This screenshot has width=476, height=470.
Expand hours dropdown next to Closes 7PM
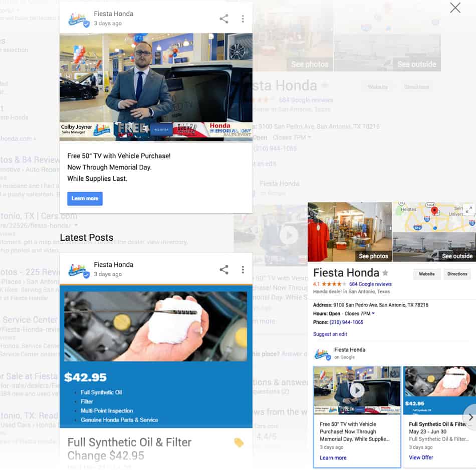pyautogui.click(x=373, y=313)
